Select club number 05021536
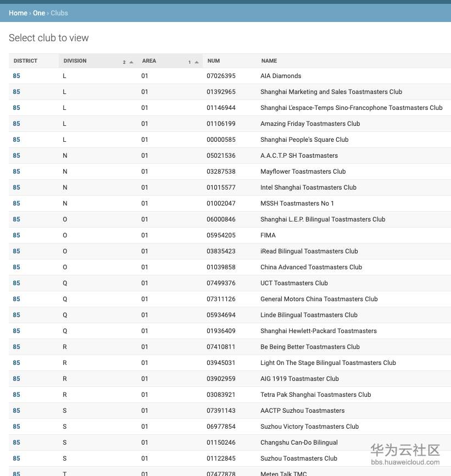Viewport: 451px width, 476px height. [221, 156]
